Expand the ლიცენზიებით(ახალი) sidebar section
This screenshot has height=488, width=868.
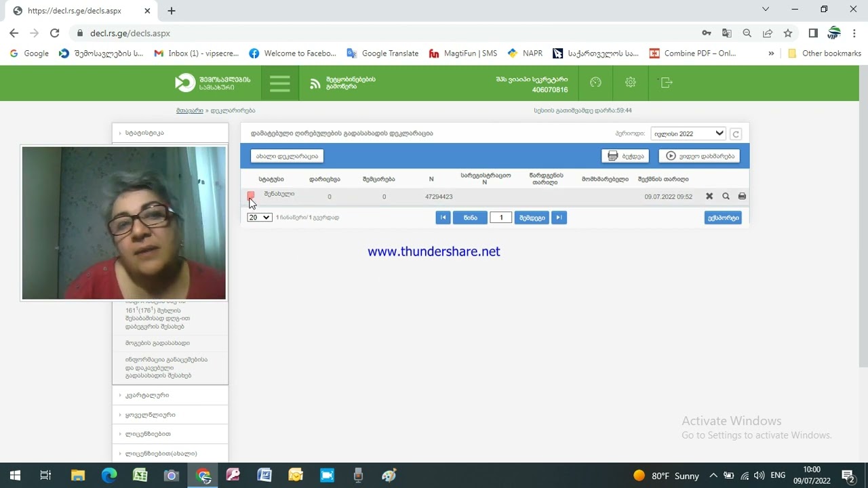click(x=170, y=453)
